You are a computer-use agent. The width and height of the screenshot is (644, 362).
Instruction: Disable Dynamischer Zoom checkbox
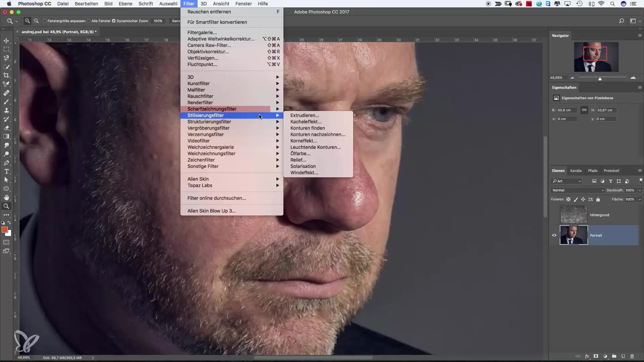(114, 21)
